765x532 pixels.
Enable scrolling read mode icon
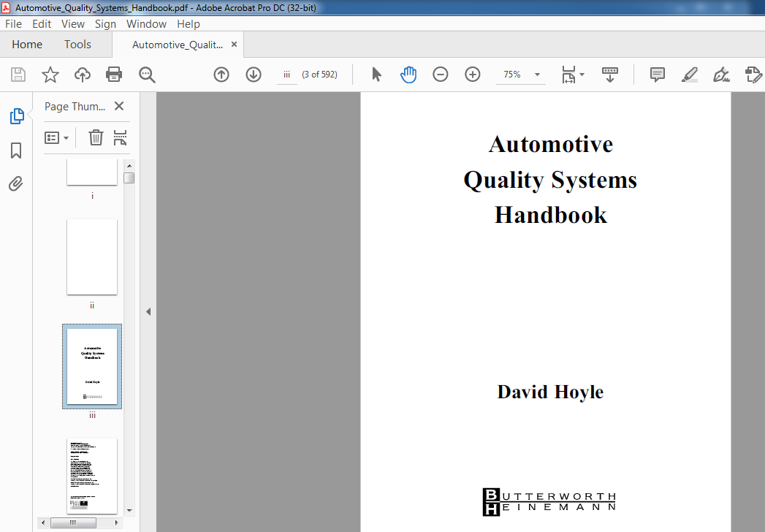[x=610, y=75]
